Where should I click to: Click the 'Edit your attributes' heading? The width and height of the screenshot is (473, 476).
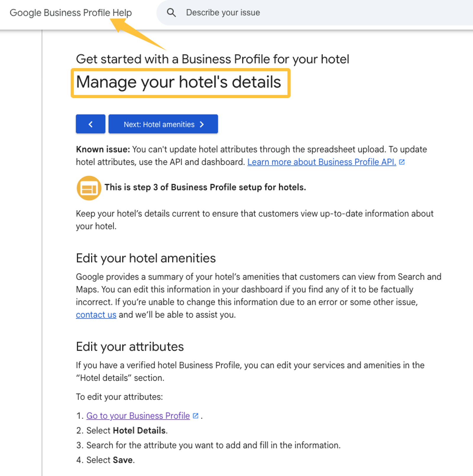point(130,347)
